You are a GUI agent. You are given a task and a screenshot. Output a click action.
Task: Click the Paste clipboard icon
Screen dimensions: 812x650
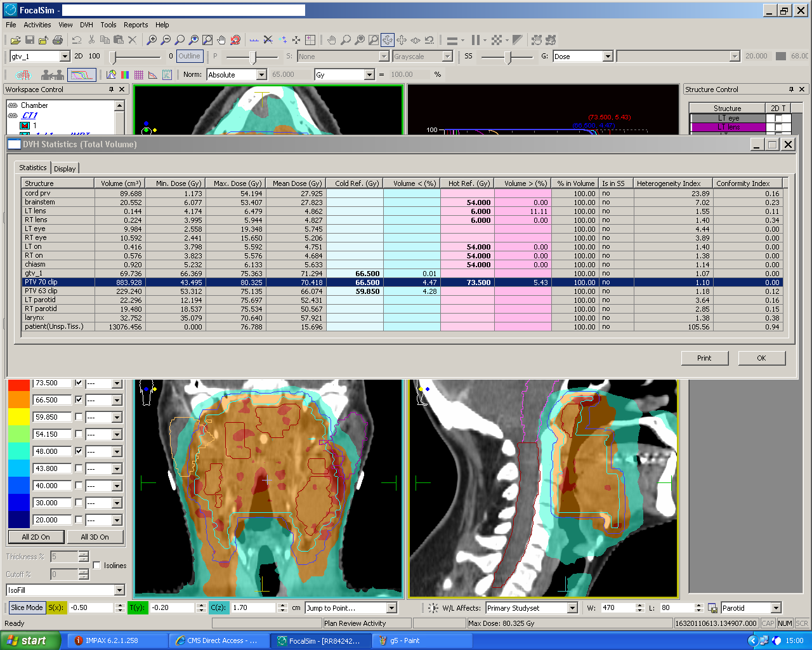tap(118, 40)
